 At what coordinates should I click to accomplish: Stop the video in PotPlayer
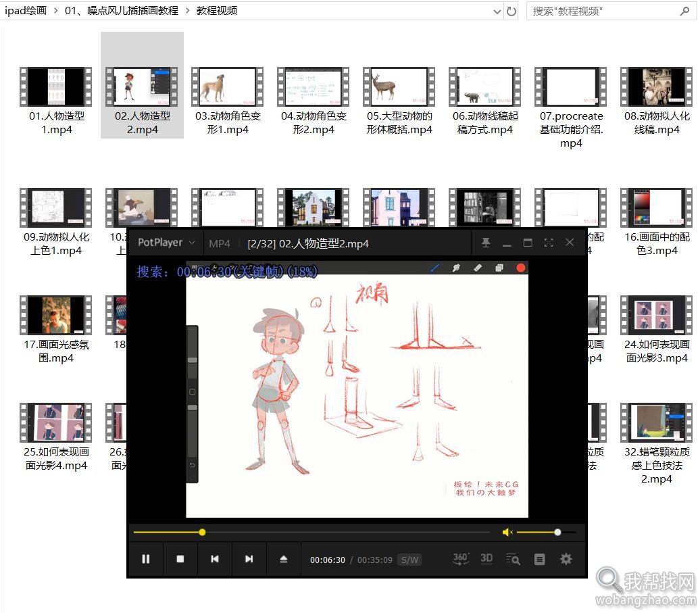coord(180,559)
